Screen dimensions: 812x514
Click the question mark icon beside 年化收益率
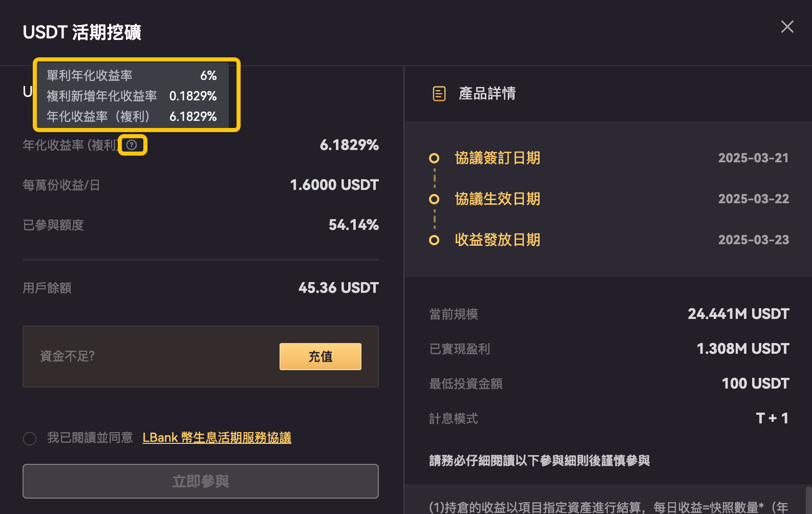point(132,145)
